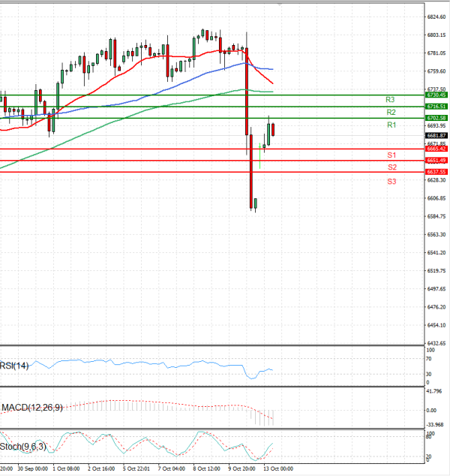Image resolution: width=450 pixels, height=476 pixels.
Task: Click the current price tag 6681.87
Action: [x=436, y=135]
